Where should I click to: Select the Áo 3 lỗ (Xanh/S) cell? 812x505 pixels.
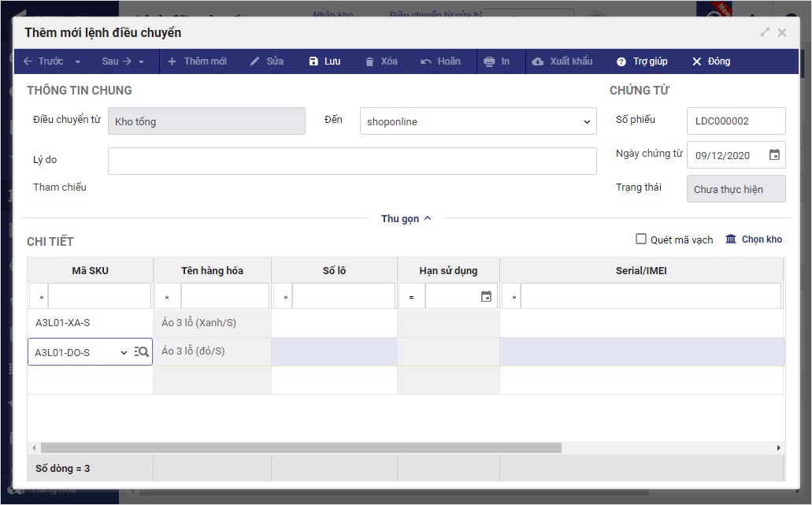coord(213,323)
